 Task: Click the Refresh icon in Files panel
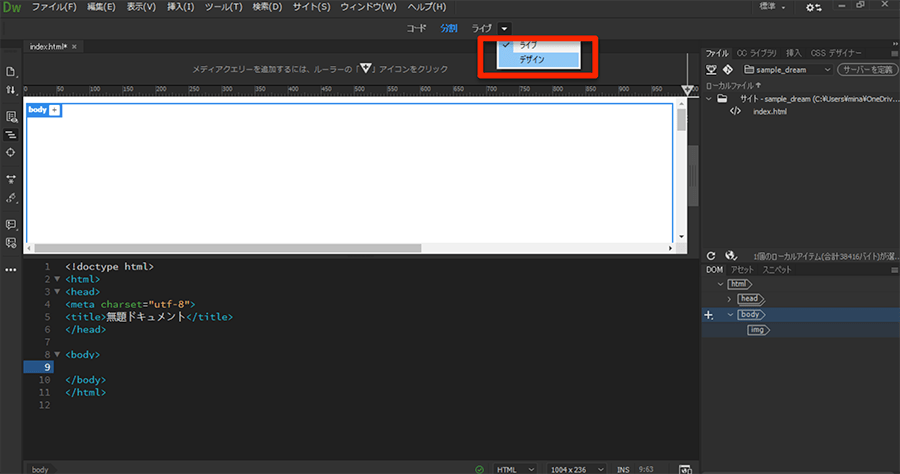711,256
